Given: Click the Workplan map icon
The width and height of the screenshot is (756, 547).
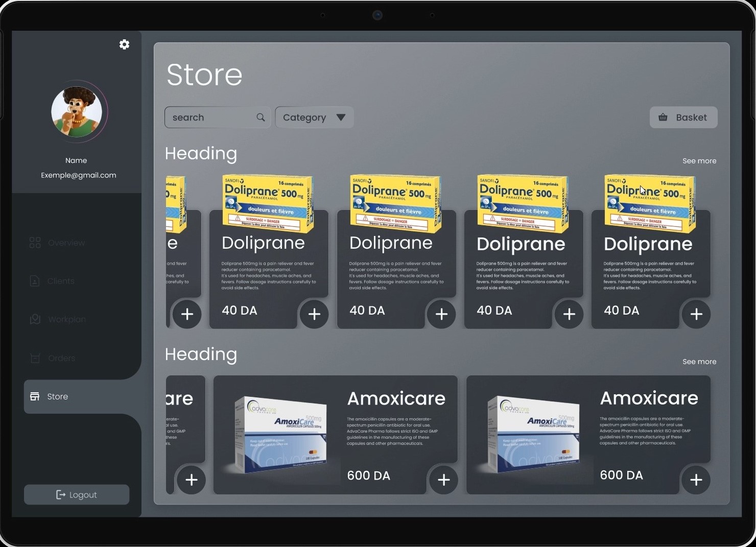Looking at the screenshot, I should (x=35, y=319).
